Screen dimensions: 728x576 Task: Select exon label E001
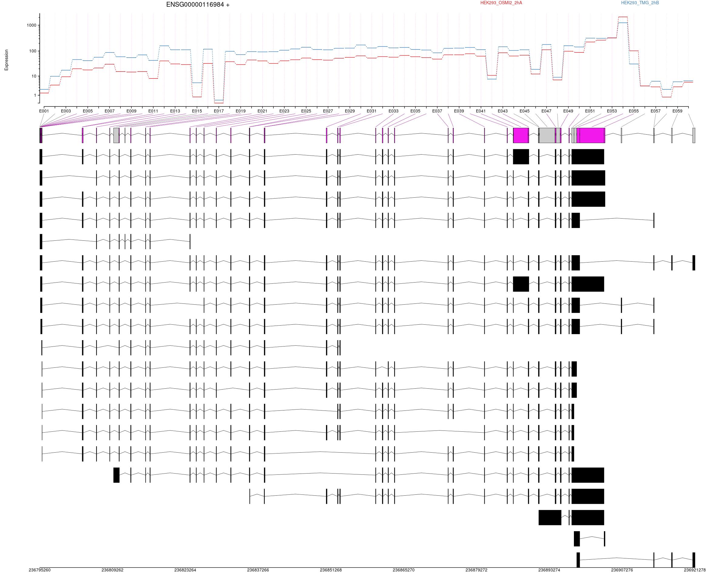pos(44,111)
